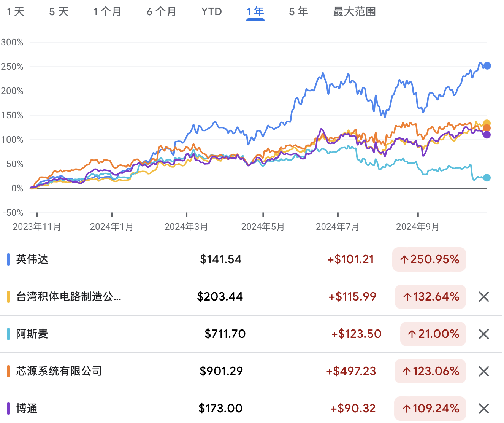Click the ↑21.00% change badge
Viewport: 504px width, 423px height.
point(433,334)
